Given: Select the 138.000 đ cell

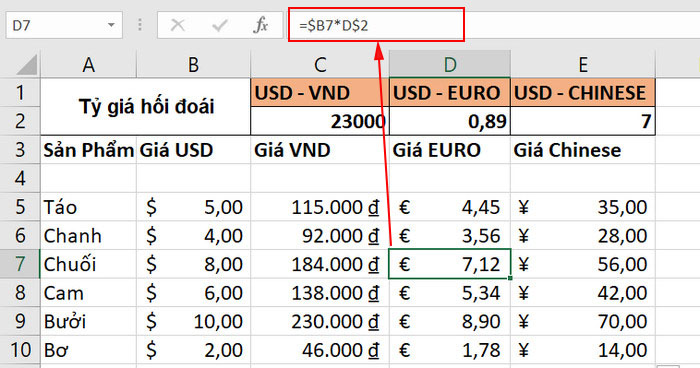Looking at the screenshot, I should (320, 293).
